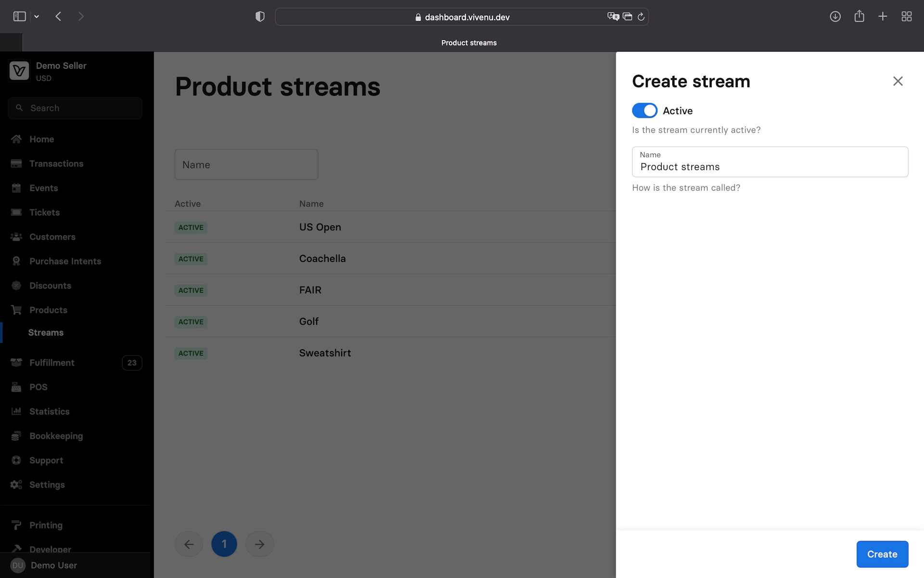924x578 pixels.
Task: Click Safari reload page icon
Action: (x=641, y=17)
